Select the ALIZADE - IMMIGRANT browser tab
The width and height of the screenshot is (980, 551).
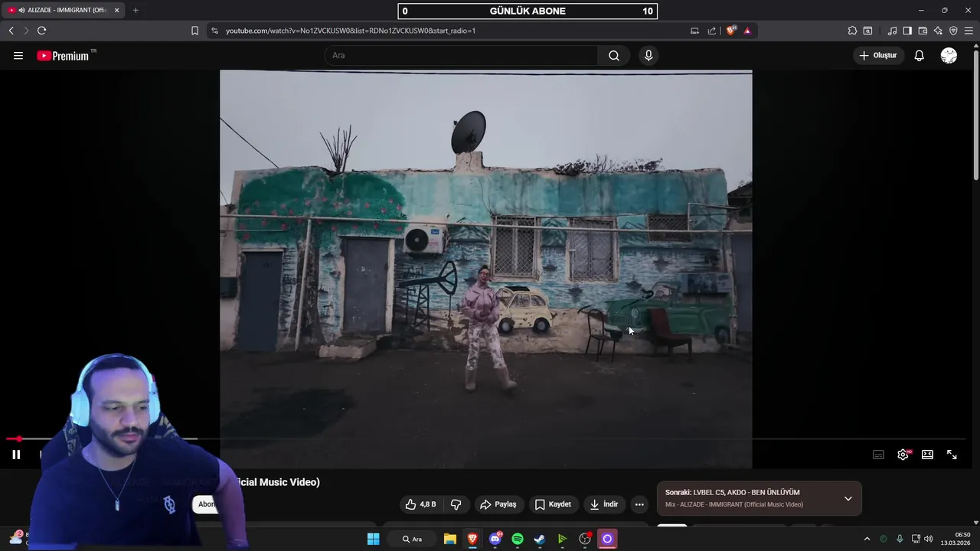tap(63, 10)
